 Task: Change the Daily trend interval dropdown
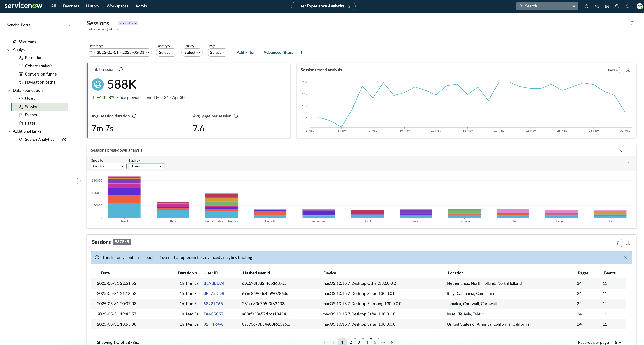[x=613, y=70]
